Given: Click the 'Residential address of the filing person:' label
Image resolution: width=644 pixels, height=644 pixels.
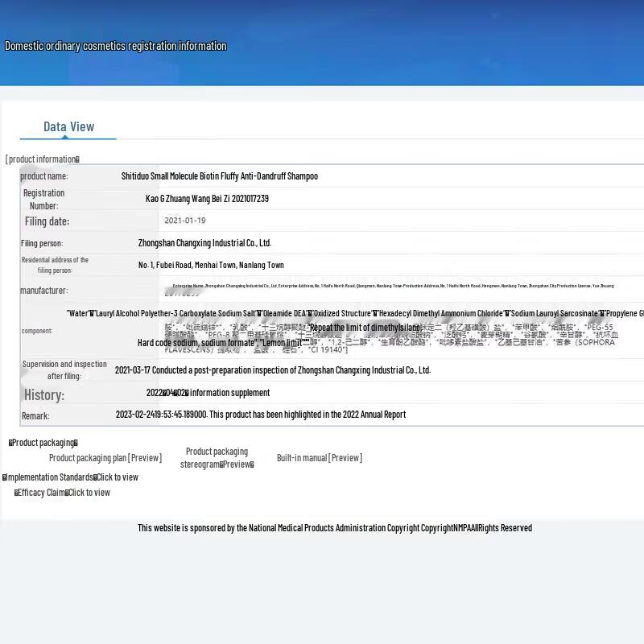Looking at the screenshot, I should pyautogui.click(x=55, y=265).
